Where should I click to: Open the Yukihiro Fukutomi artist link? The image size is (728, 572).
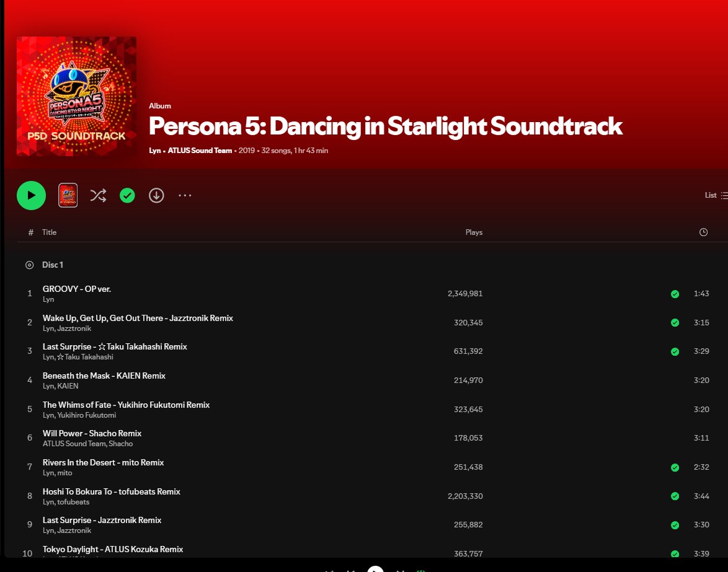[86, 415]
